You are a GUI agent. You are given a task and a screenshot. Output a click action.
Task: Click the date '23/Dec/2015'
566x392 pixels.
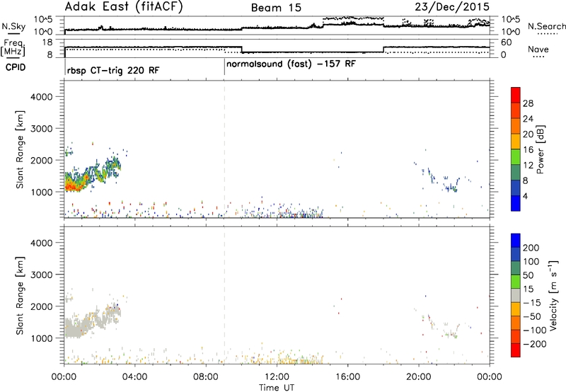[x=452, y=7]
